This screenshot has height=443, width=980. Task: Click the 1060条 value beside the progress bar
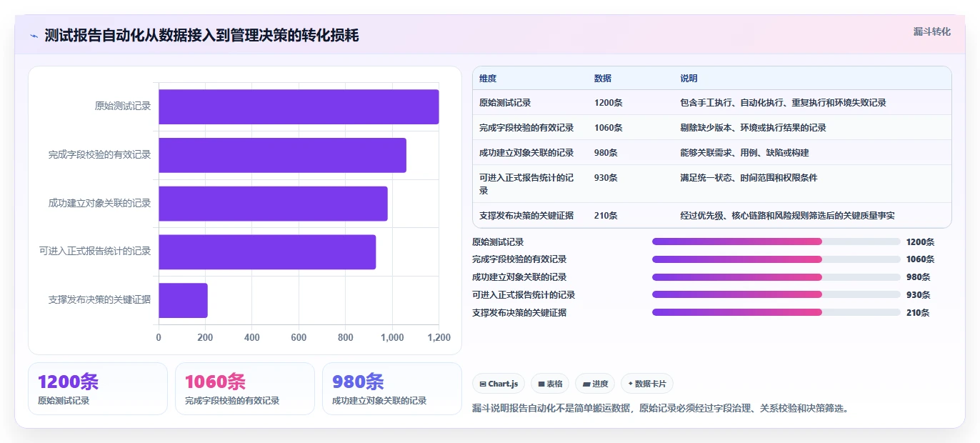tap(920, 259)
